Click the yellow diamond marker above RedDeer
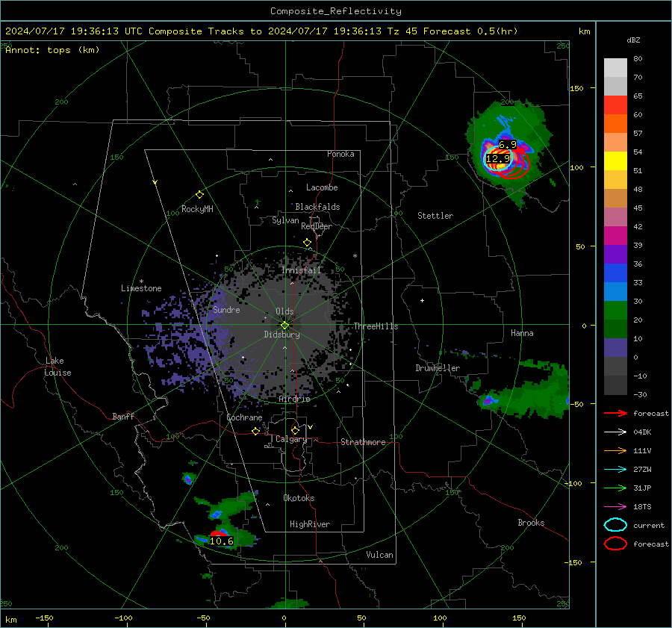Screen dimensions: 672x628 pyautogui.click(x=307, y=243)
